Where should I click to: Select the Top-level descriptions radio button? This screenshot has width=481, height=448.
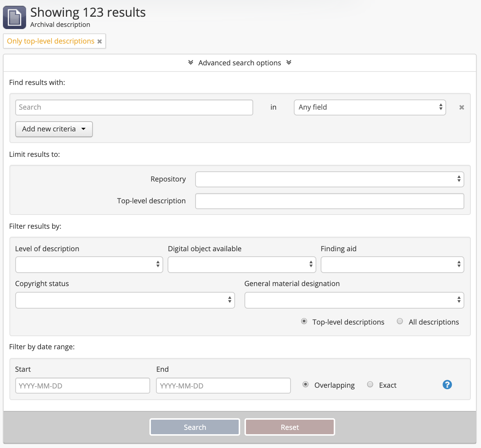click(304, 321)
